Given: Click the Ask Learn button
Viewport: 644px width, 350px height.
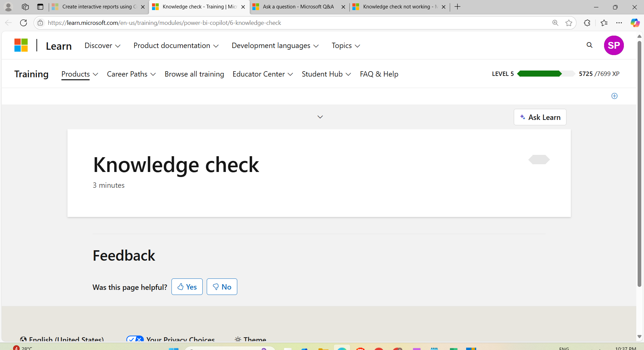Looking at the screenshot, I should [540, 117].
